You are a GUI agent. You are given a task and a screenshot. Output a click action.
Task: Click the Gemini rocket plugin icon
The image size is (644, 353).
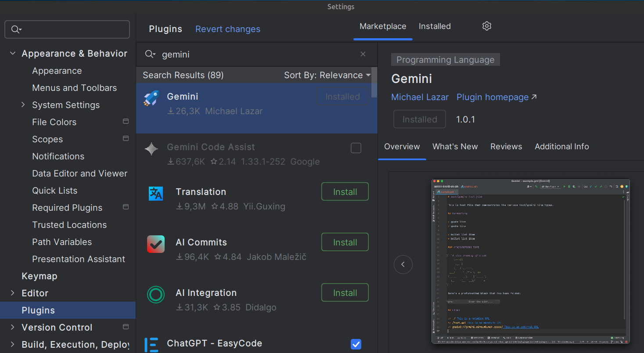click(x=151, y=98)
